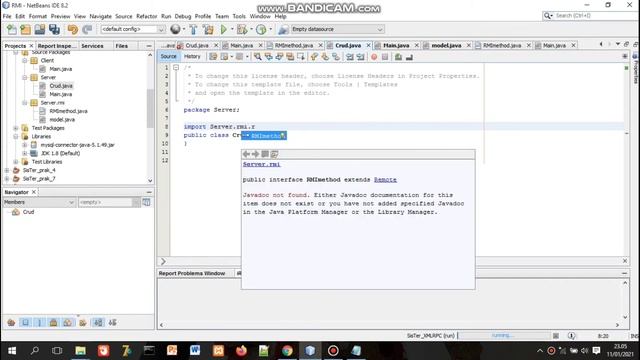Viewport: 640px width, 360px height.
Task: Close the Navigator panel tab
Action: 34,192
